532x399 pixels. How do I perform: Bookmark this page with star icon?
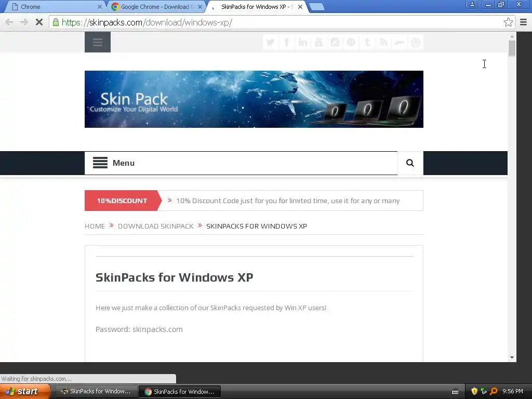(508, 22)
